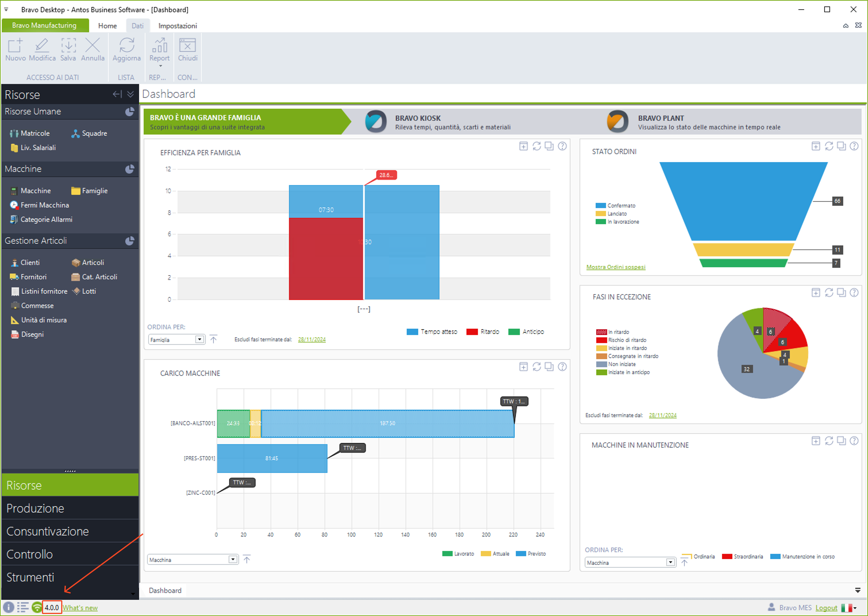Viewport: 868px width, 616px height.
Task: Expand Risorse panel options chevron
Action: [130, 94]
